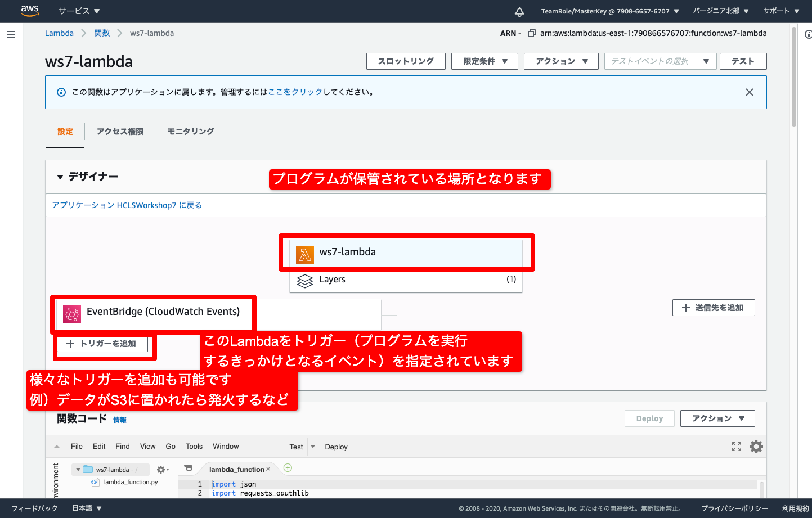812x518 pixels.
Task: Click the テスト button
Action: (x=743, y=61)
